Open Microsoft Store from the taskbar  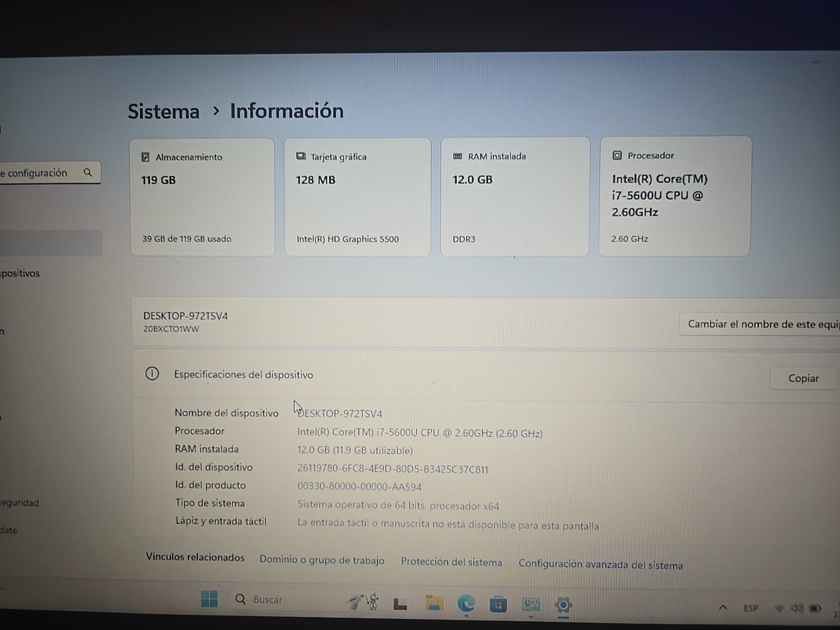pos(498,604)
